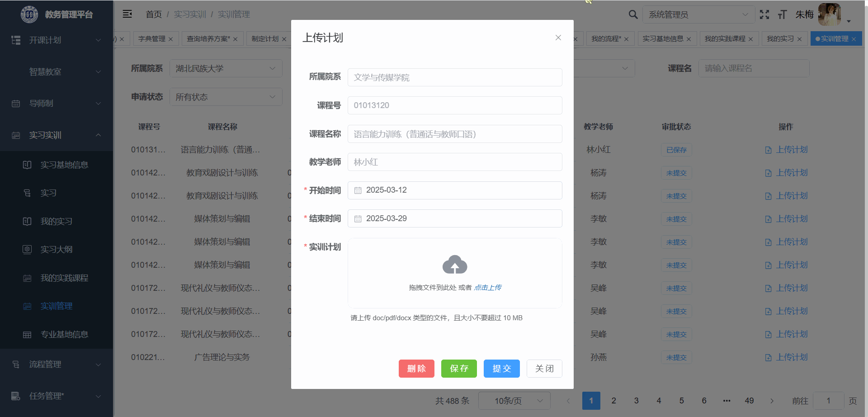
Task: Expand the 10 per page selector
Action: pyautogui.click(x=514, y=401)
